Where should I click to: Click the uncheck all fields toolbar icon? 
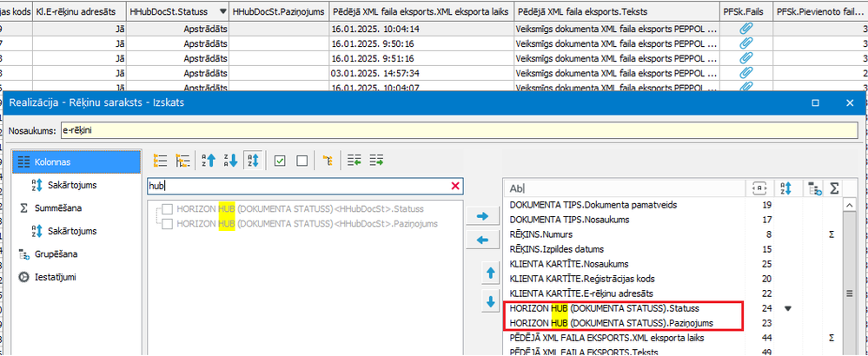point(301,161)
